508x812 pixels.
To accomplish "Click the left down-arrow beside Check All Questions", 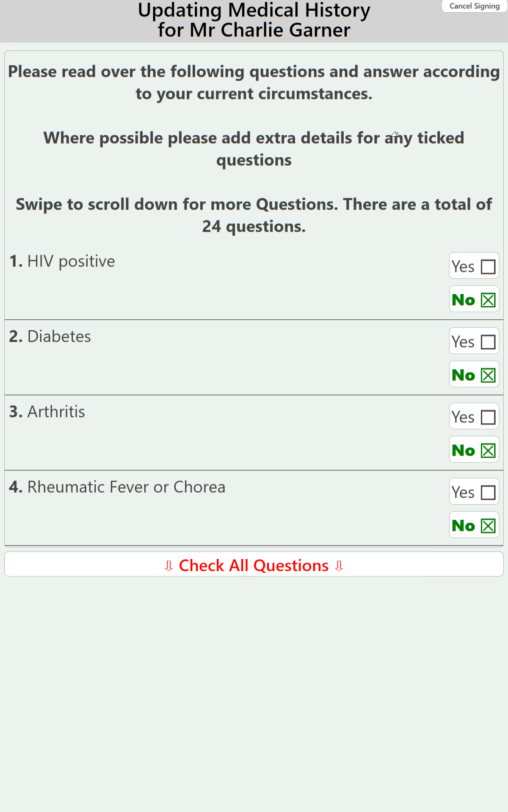I will click(x=168, y=566).
